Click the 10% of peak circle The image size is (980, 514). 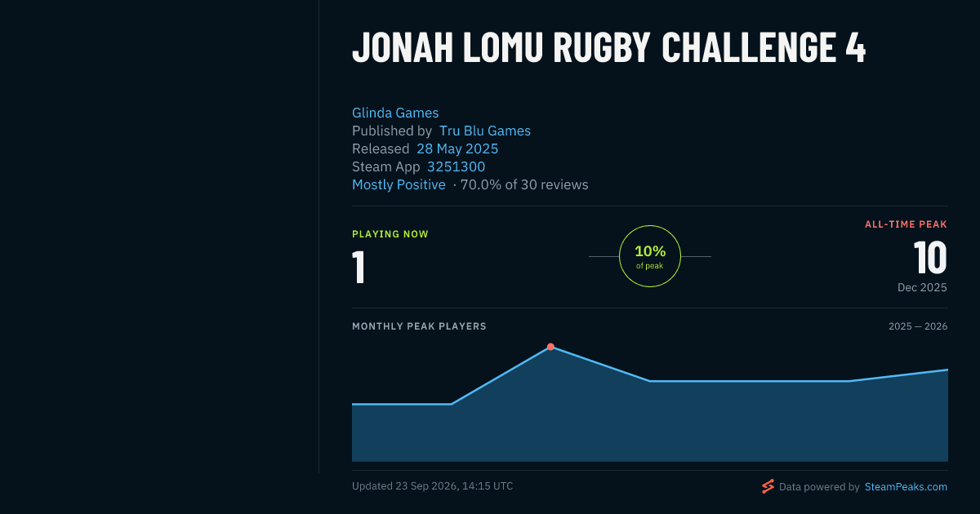click(x=650, y=256)
